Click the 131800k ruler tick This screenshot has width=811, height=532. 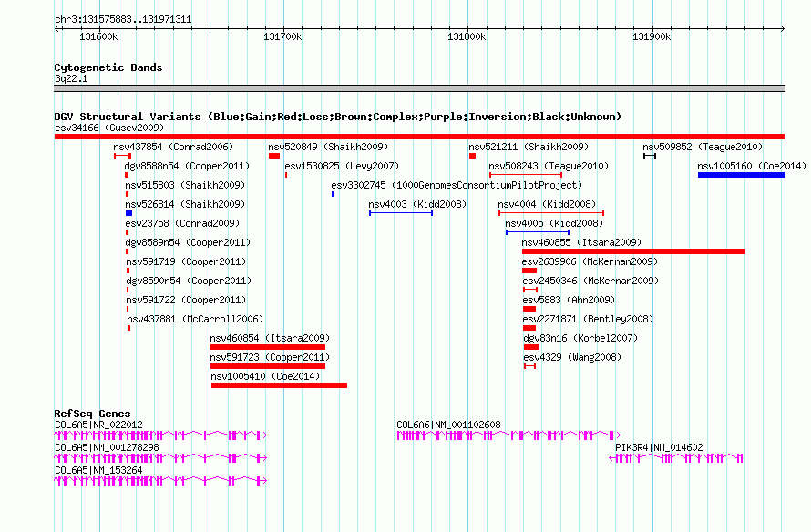pyautogui.click(x=467, y=36)
